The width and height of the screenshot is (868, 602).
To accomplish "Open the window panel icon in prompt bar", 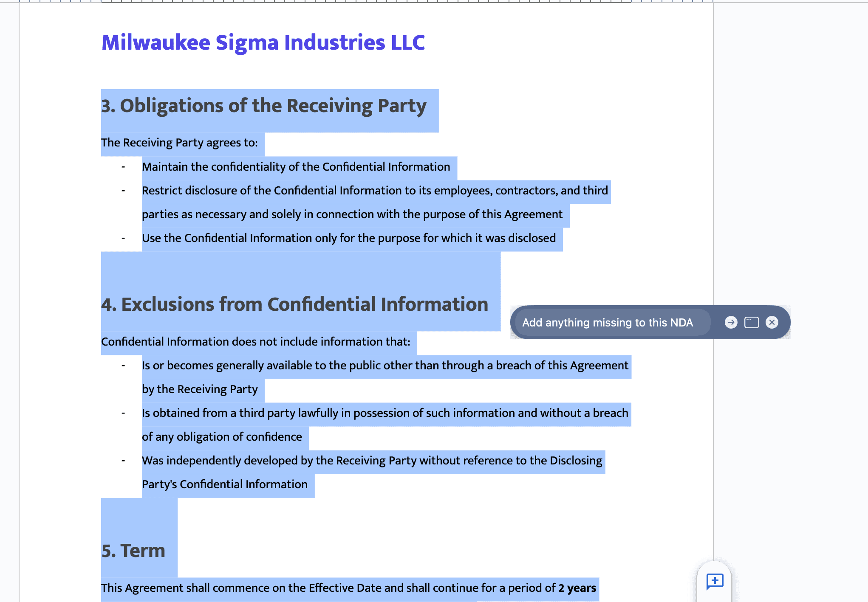I will tap(751, 322).
